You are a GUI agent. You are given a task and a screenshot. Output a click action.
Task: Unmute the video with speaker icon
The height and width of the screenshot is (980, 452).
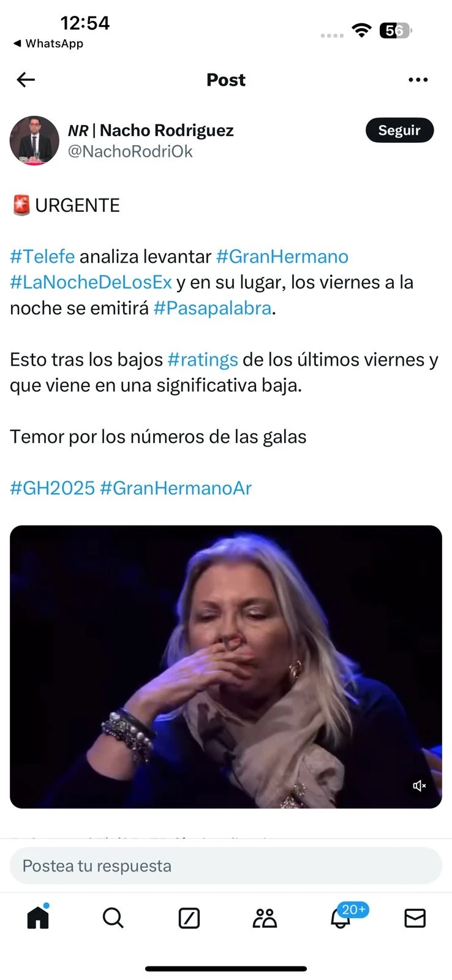click(420, 786)
